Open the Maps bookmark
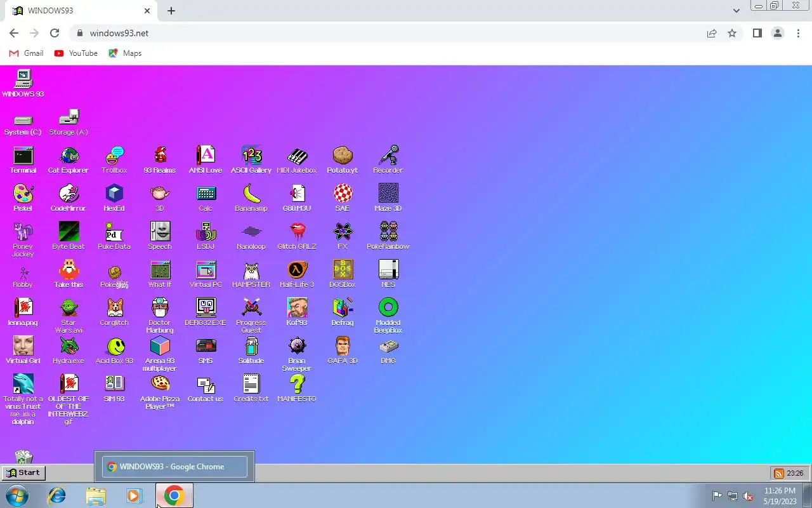 click(124, 53)
